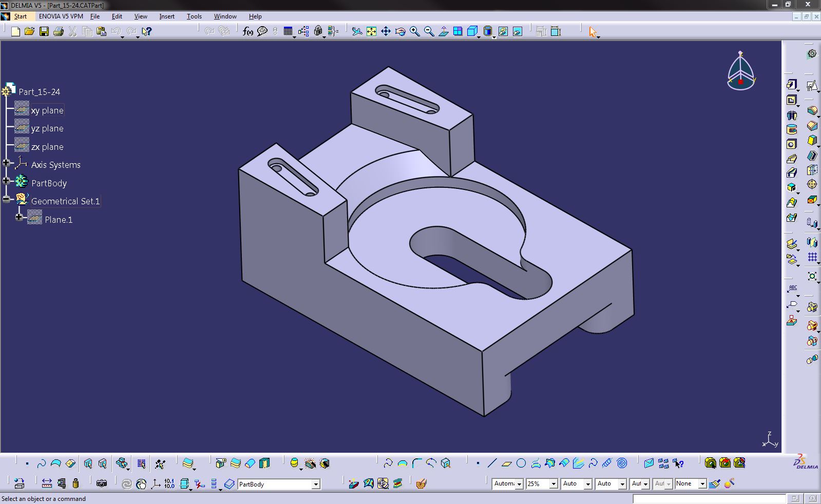Screen dimensions: 821x504
Task: Open the View menu
Action: [141, 16]
